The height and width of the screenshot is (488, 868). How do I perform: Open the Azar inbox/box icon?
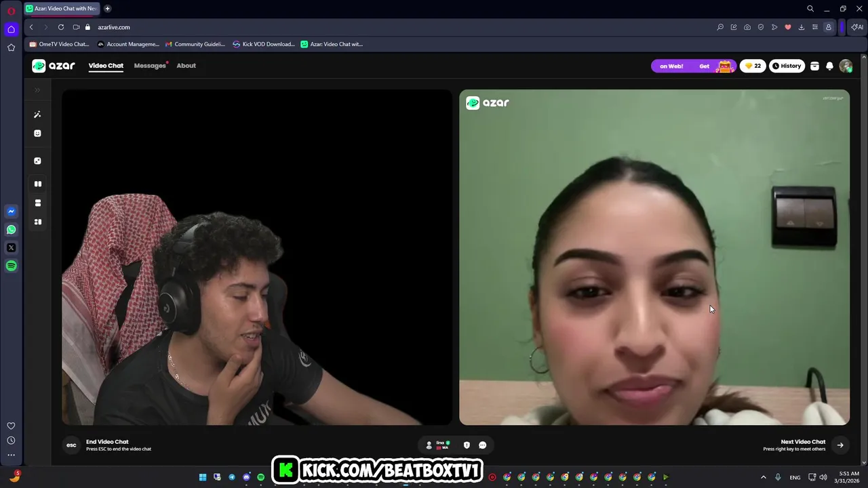pos(814,66)
